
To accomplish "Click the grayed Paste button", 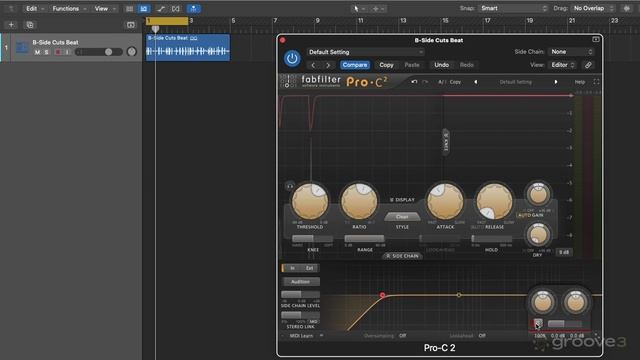I will pyautogui.click(x=412, y=65).
